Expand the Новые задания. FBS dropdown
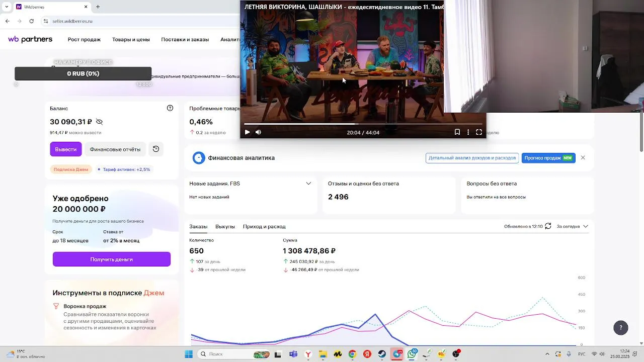The image size is (644, 362). [x=308, y=184]
